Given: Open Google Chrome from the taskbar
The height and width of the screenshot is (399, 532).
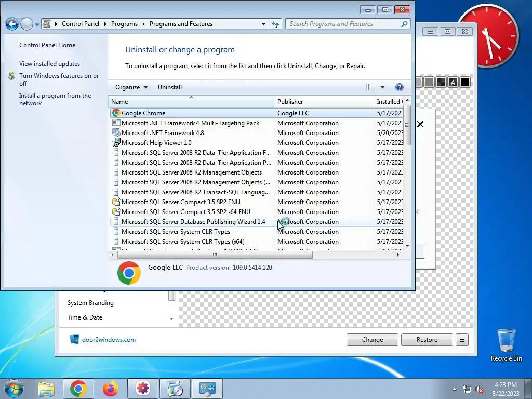Looking at the screenshot, I should point(78,389).
